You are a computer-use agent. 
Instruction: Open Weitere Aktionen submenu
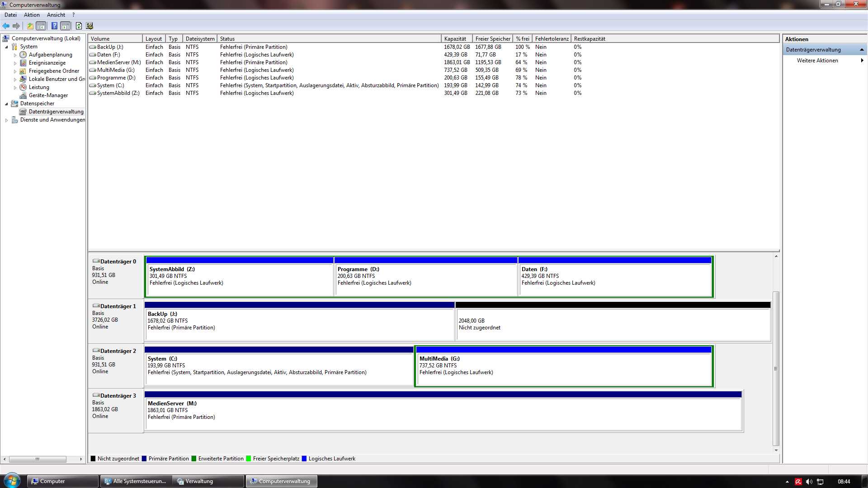817,61
